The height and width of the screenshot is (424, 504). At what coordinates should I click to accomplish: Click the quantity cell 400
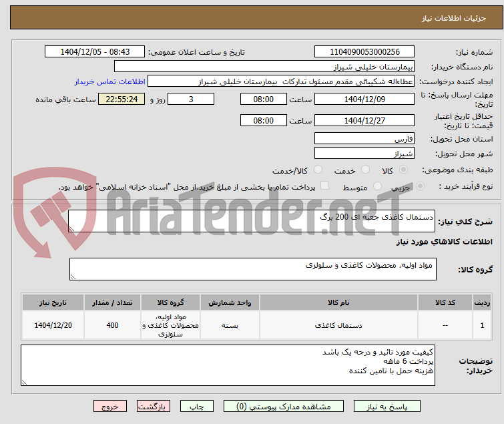pos(112,325)
